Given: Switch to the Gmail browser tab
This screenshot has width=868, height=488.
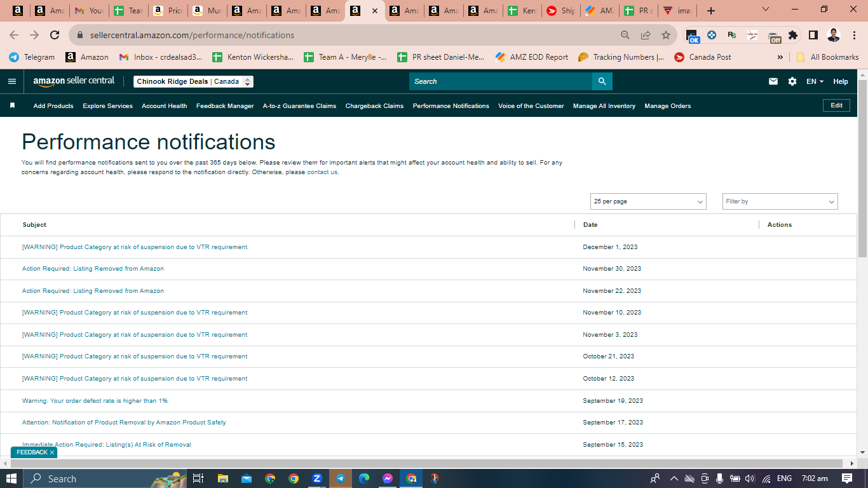Looking at the screenshot, I should [88, 11].
